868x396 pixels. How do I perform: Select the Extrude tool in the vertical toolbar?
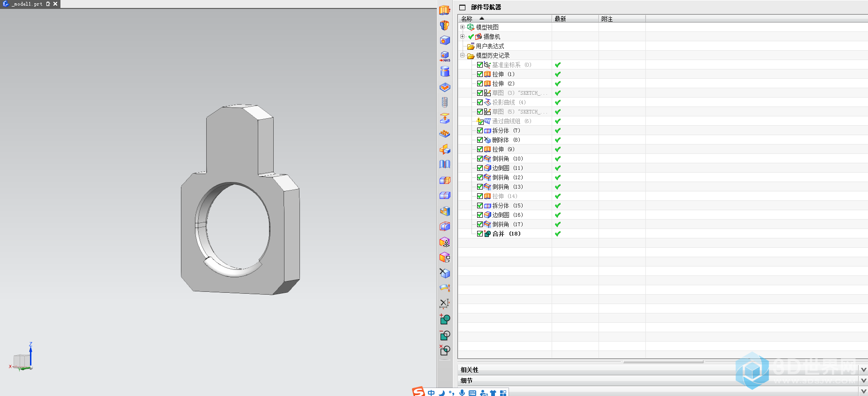coord(445,10)
